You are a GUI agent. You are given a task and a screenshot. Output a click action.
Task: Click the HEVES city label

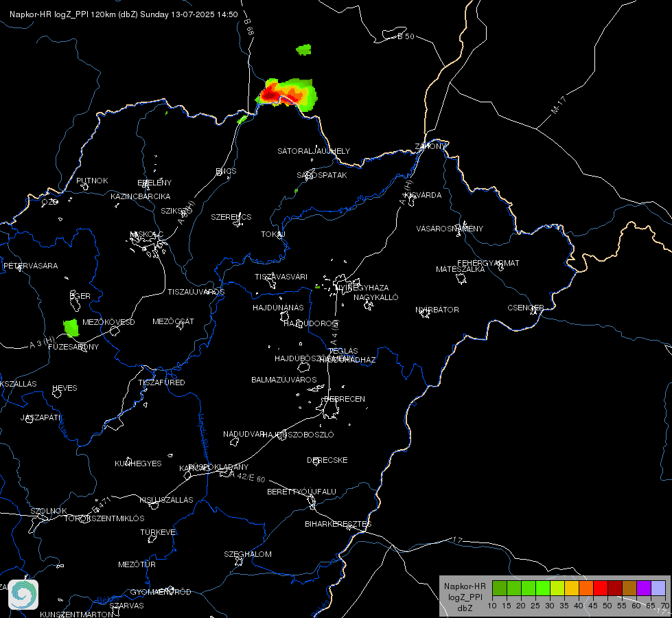65,388
